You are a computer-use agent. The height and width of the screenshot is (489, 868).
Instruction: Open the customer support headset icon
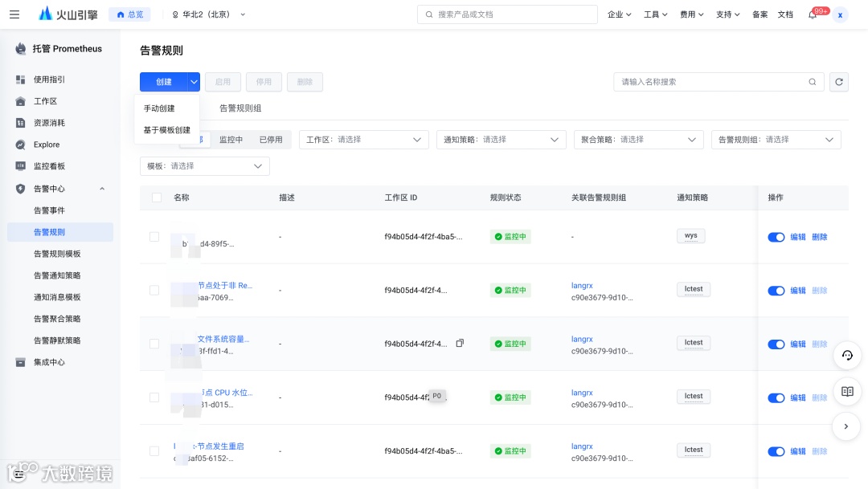[847, 355]
